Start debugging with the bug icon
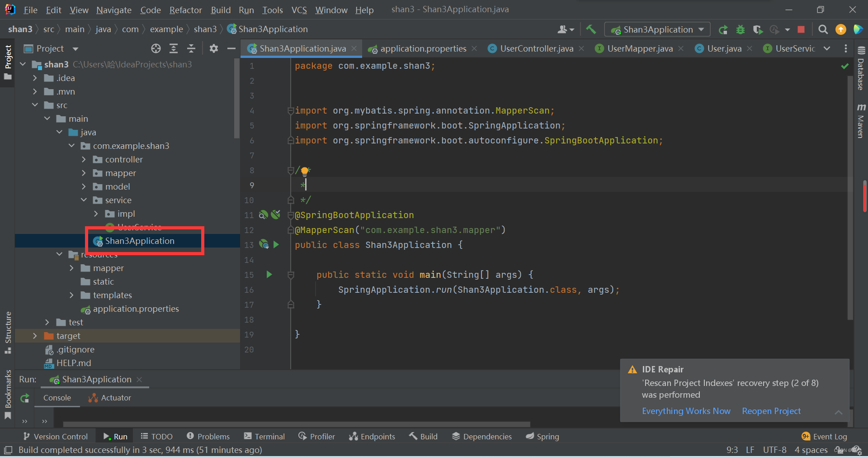The height and width of the screenshot is (457, 868). (x=740, y=29)
